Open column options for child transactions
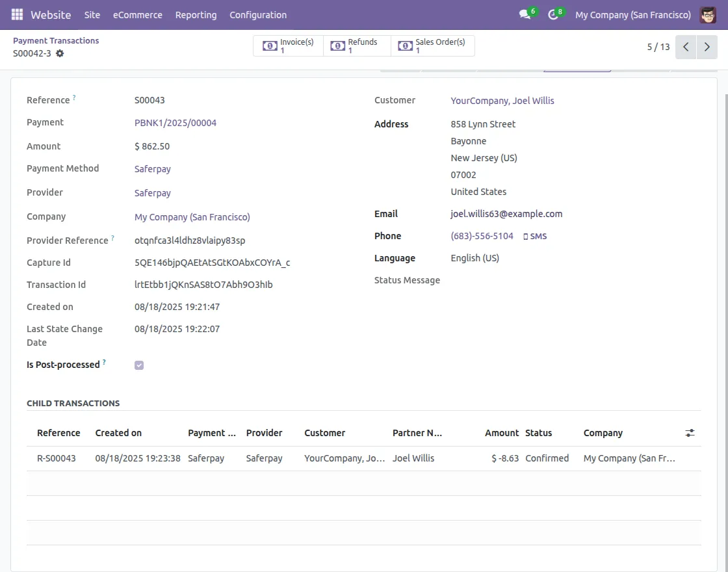This screenshot has height=572, width=728. (690, 433)
